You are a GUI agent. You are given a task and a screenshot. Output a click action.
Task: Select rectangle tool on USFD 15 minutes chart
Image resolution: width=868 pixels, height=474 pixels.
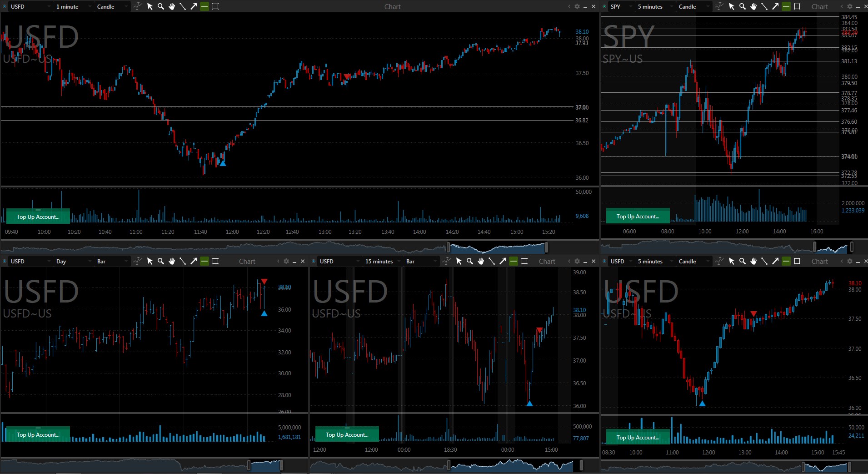(x=524, y=261)
